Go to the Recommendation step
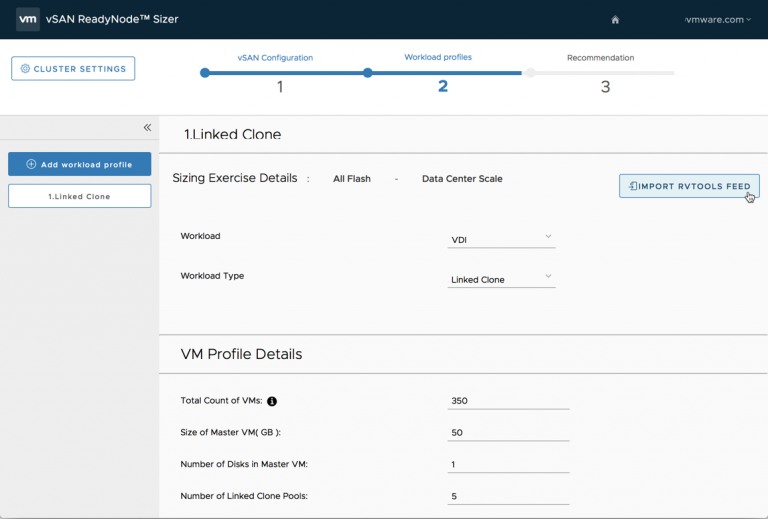Image resolution: width=768 pixels, height=519 pixels. coord(600,58)
